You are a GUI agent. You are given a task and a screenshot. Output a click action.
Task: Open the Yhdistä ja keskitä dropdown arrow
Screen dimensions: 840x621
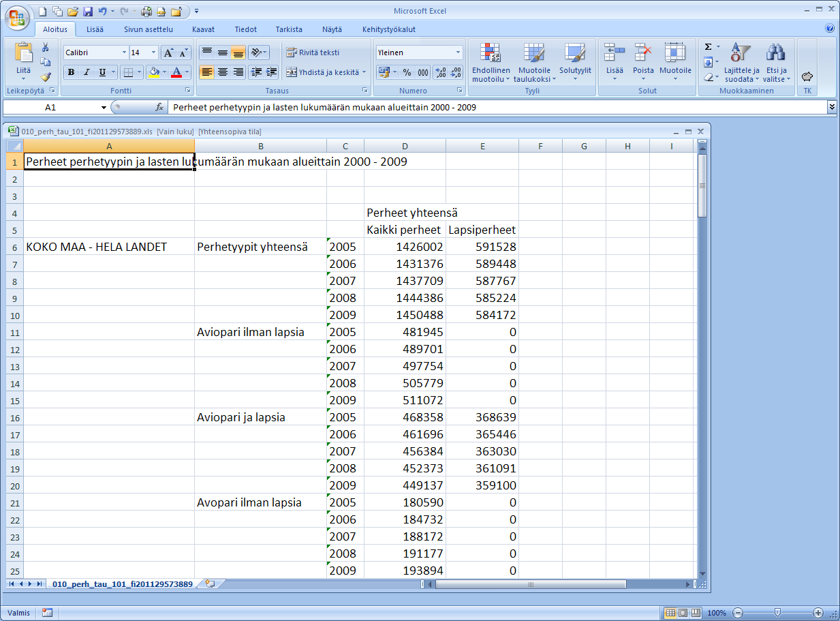point(364,72)
